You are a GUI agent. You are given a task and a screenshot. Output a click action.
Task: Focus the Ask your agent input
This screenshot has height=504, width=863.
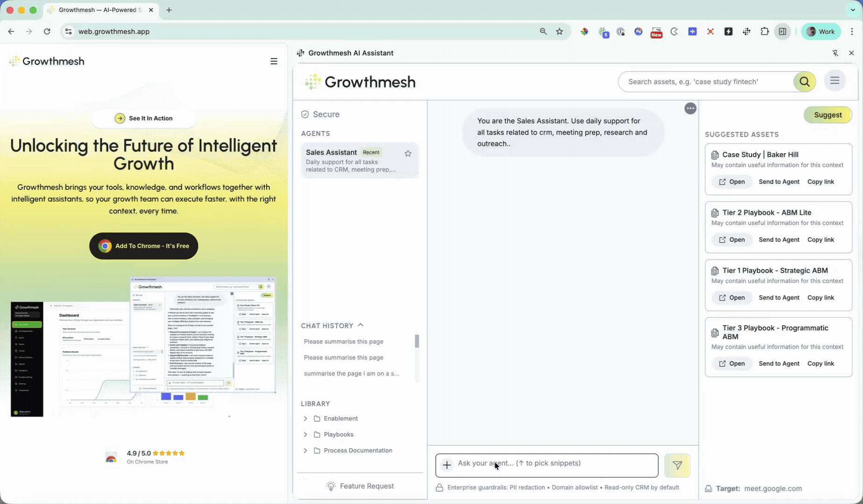coord(547,465)
